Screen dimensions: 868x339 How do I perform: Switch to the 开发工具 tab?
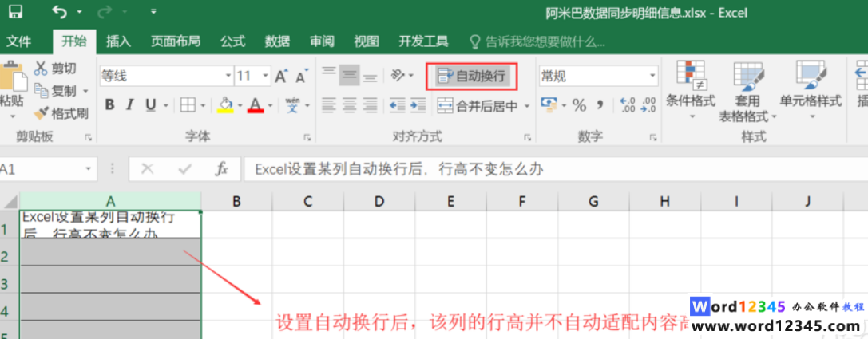coord(423,41)
